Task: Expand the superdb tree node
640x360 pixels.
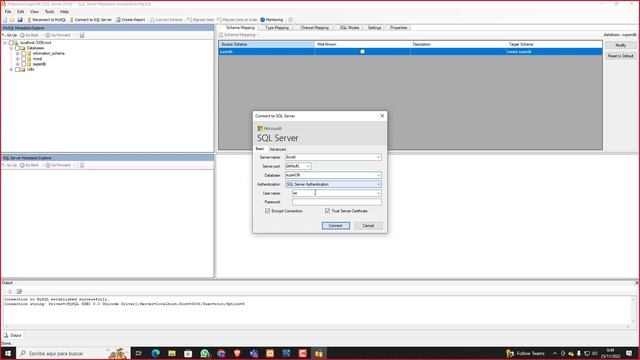Action: click(x=18, y=64)
